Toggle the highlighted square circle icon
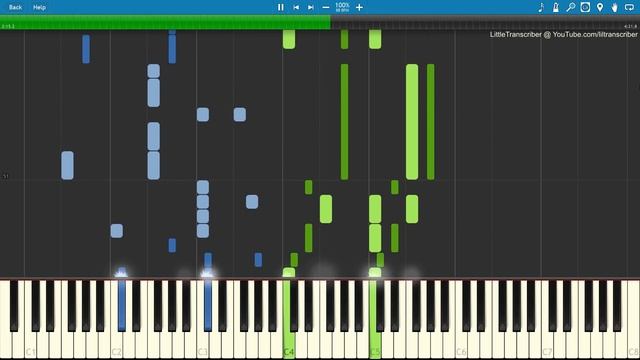Screen dimensions: 640x360 point(585,7)
